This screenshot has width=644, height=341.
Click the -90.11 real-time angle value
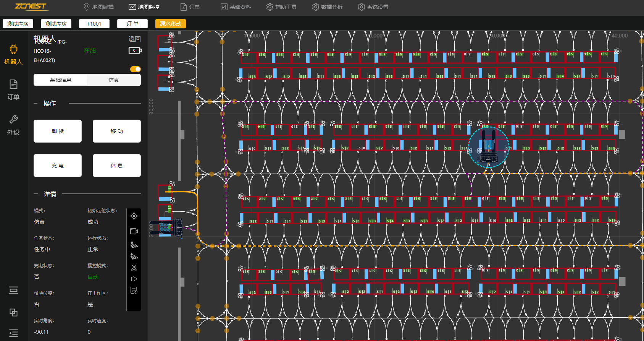[41, 332]
